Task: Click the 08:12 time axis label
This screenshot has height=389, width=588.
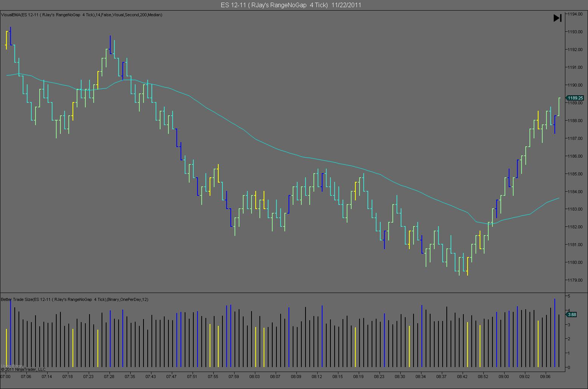Action: point(317,377)
